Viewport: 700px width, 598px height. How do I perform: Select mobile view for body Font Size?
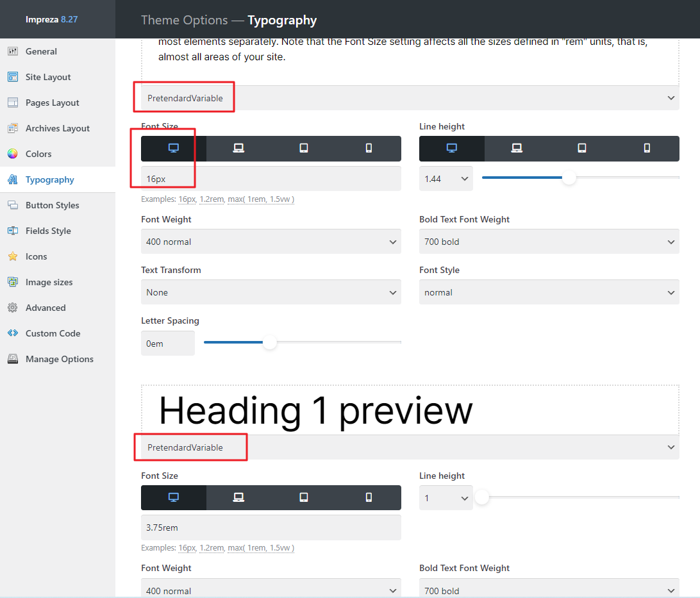point(369,149)
